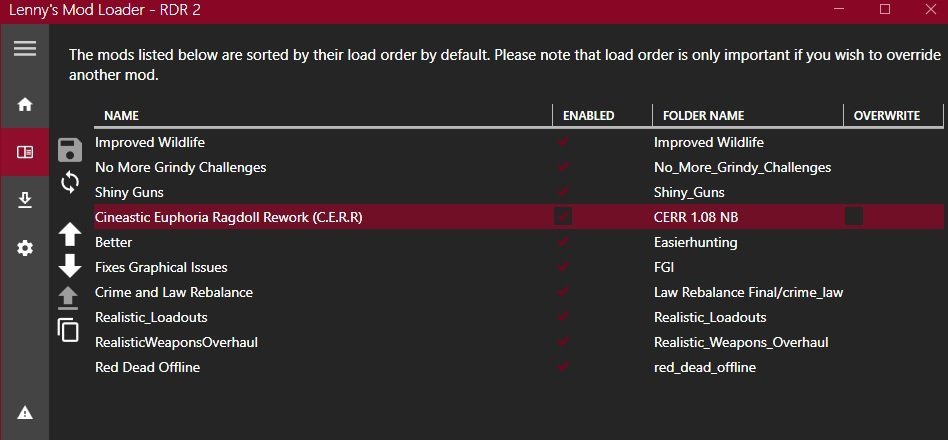Open the Downloads section icon

[x=25, y=200]
